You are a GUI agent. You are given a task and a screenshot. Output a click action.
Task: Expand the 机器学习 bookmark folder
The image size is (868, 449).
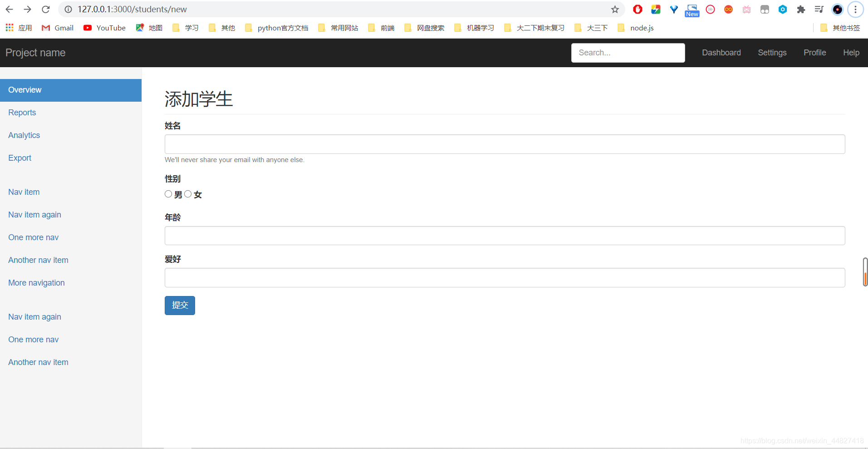pos(474,28)
